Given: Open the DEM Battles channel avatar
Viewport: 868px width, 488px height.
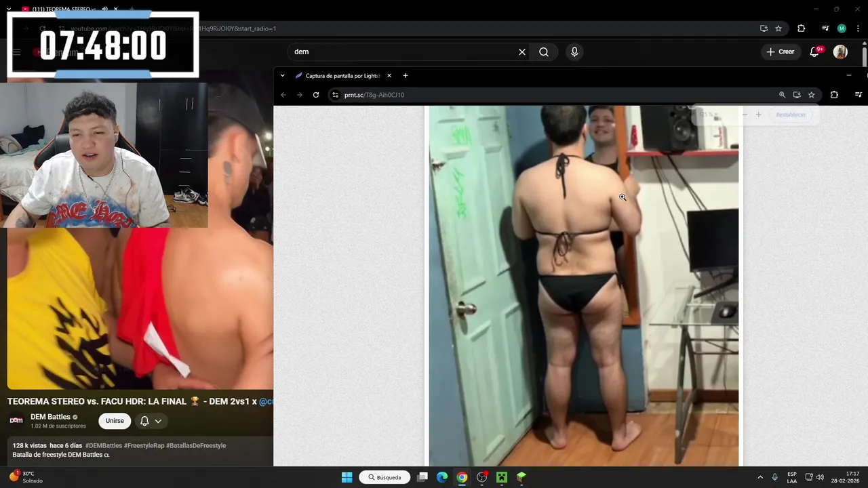Looking at the screenshot, I should 16,420.
